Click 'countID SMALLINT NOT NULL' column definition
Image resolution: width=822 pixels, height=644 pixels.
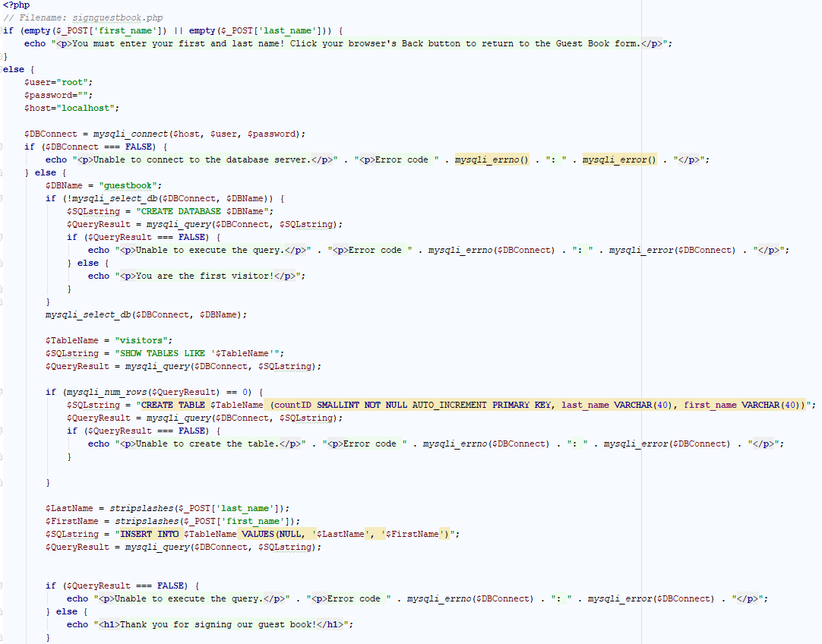[340, 405]
